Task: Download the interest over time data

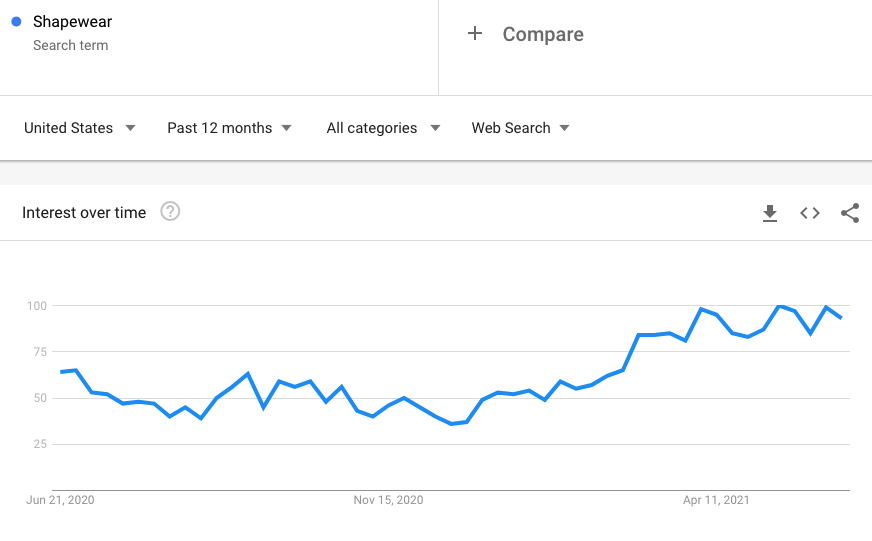Action: coord(770,213)
